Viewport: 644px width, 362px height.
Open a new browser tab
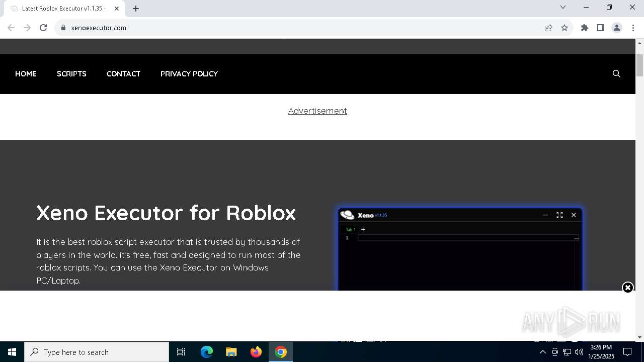[136, 9]
